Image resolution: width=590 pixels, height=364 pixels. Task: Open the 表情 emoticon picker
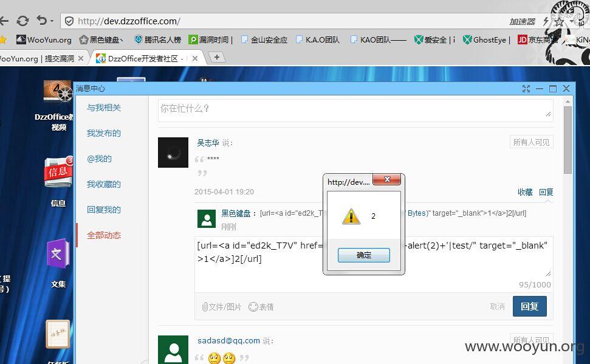pos(261,307)
